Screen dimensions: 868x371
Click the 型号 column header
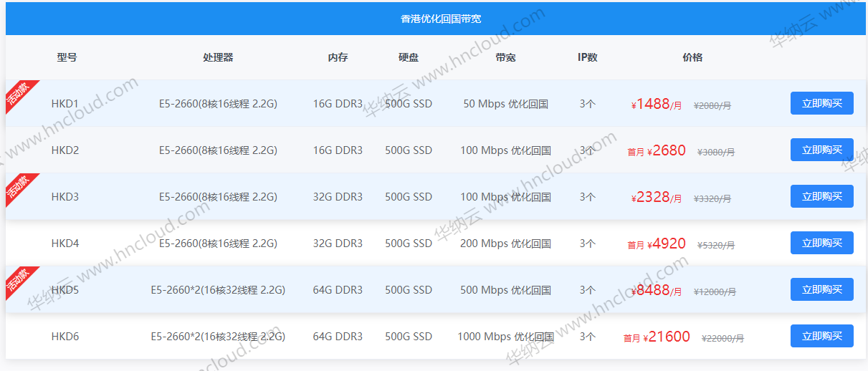pos(67,57)
